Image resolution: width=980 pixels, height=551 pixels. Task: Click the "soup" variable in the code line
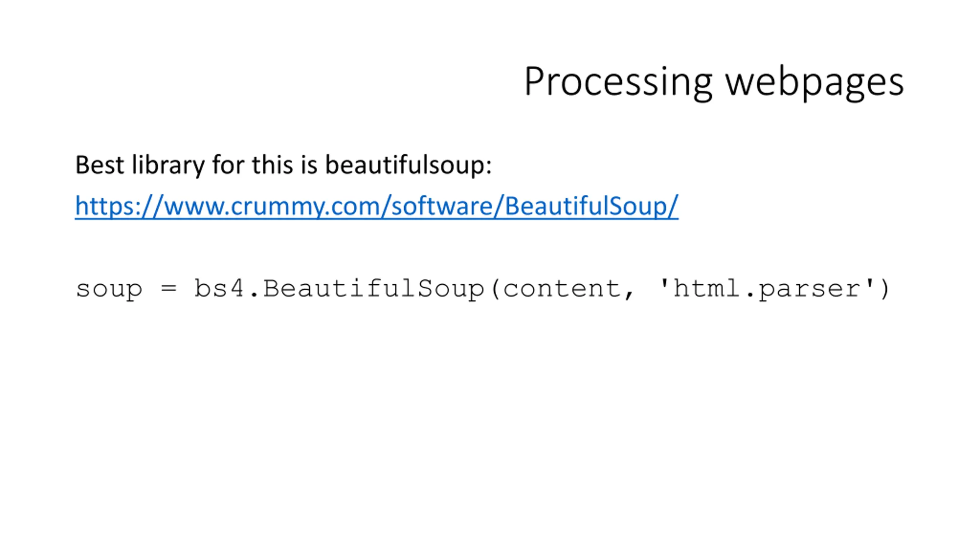[109, 289]
